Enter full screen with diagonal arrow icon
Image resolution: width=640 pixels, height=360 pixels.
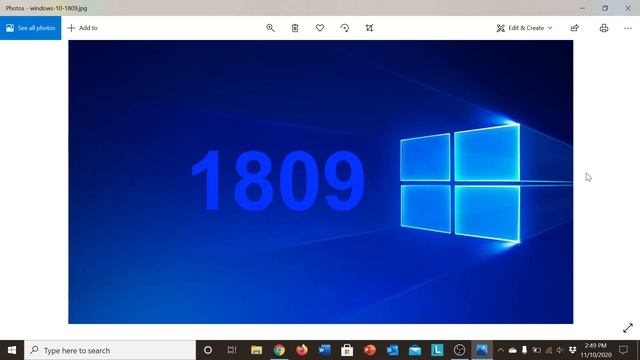coord(628,328)
